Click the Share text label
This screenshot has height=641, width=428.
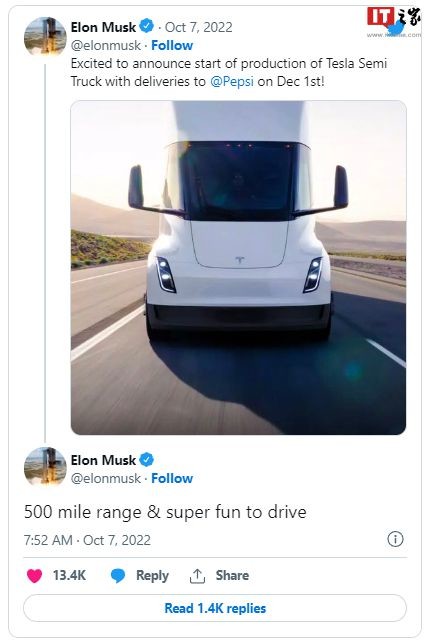tap(232, 576)
